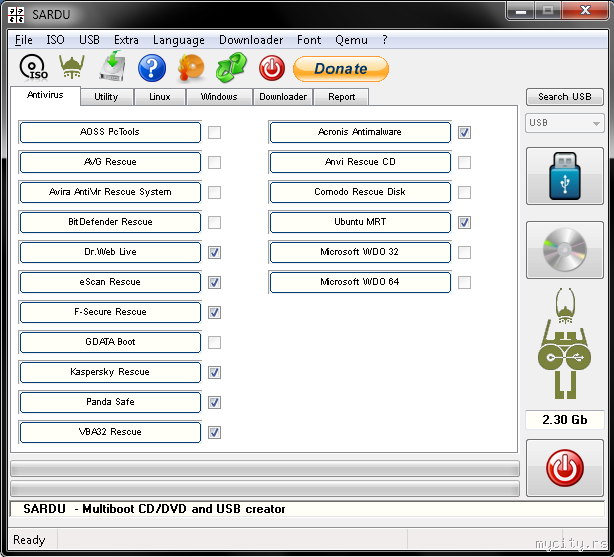The image size is (614, 557).
Task: Switch to the Linux tab
Action: [x=160, y=97]
